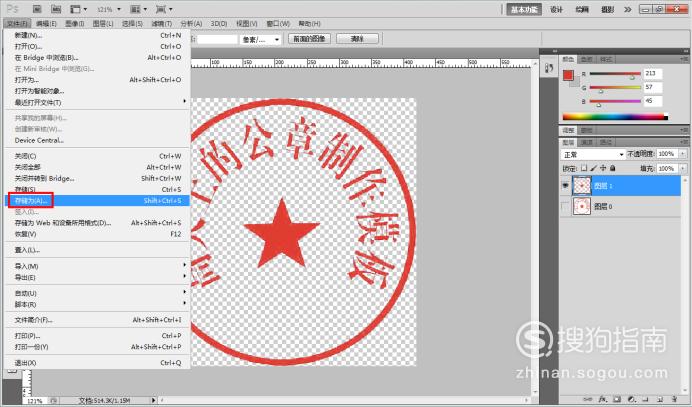The height and width of the screenshot is (407, 692).
Task: Click the Ps logo in the application bar
Action: (x=13, y=9)
